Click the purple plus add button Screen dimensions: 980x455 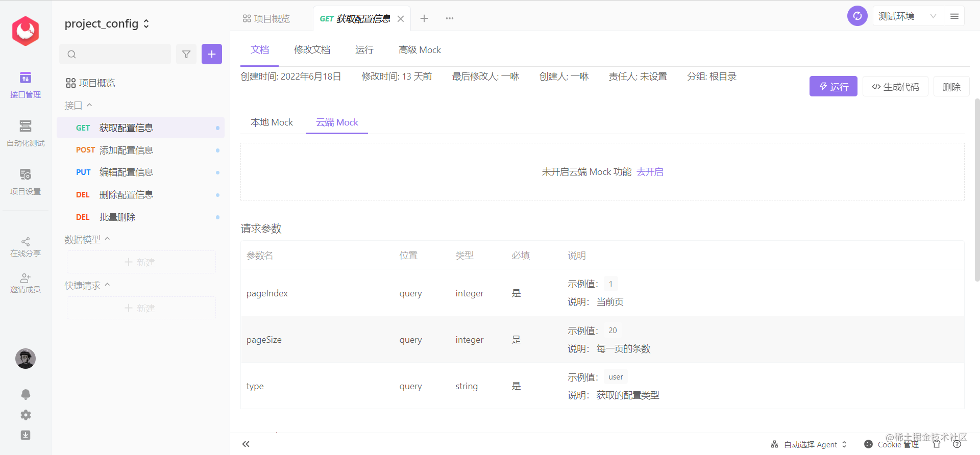(212, 54)
